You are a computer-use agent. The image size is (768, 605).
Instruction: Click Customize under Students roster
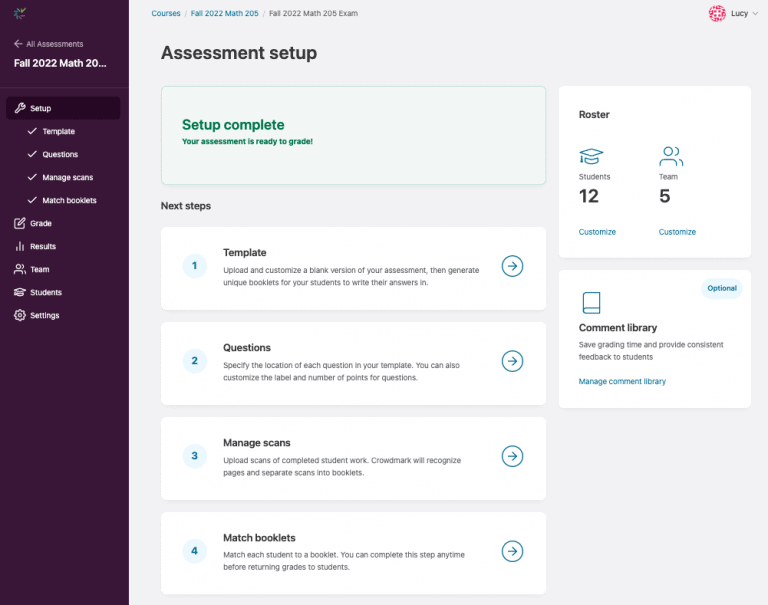tap(597, 232)
